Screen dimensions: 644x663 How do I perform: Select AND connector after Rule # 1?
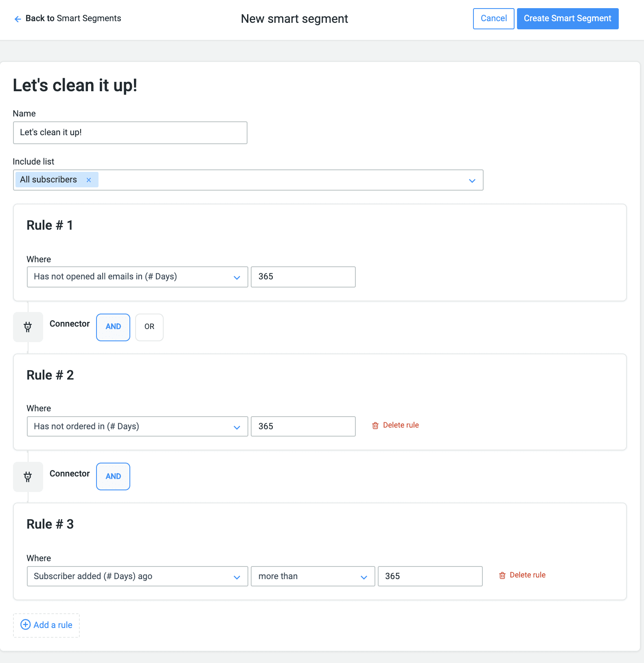(113, 327)
